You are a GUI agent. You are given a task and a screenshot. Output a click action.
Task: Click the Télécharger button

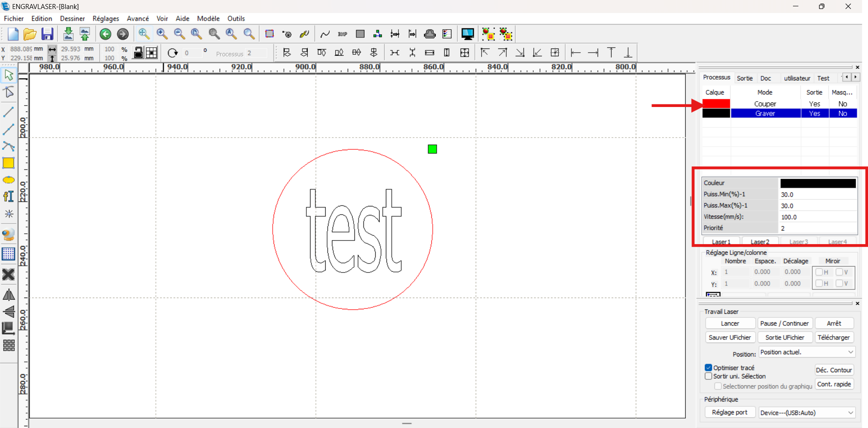coord(834,337)
